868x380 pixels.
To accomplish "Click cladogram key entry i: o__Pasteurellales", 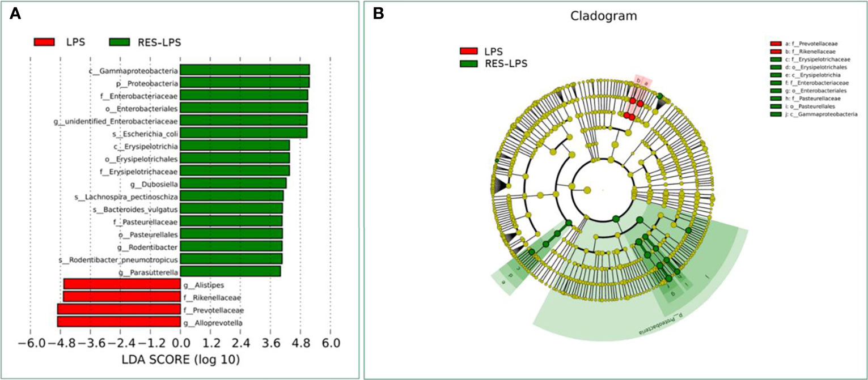I will pos(805,106).
